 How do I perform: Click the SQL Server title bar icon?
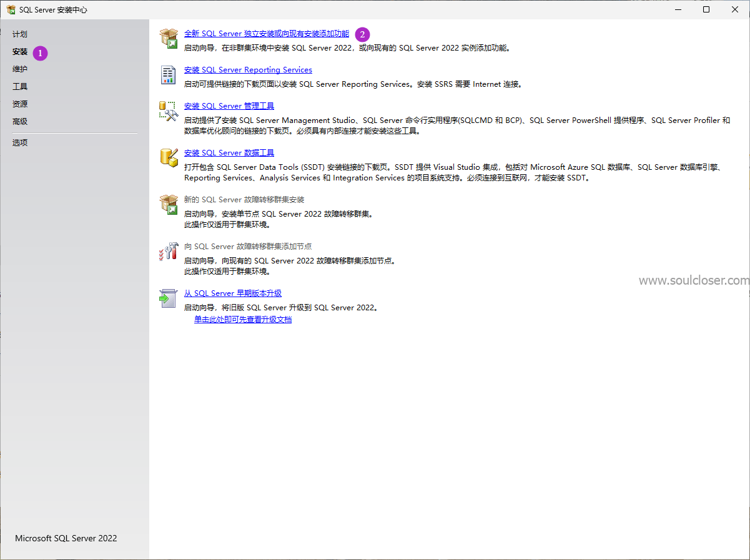tap(11, 9)
